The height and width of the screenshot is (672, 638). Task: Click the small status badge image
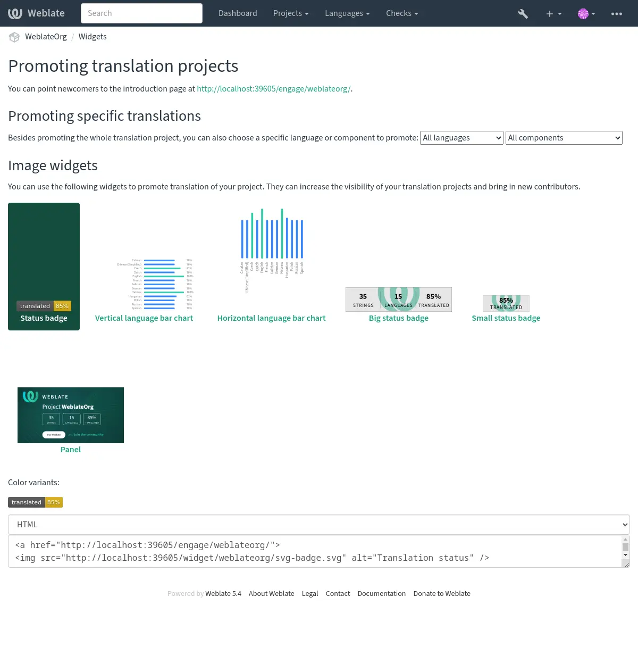(x=506, y=303)
